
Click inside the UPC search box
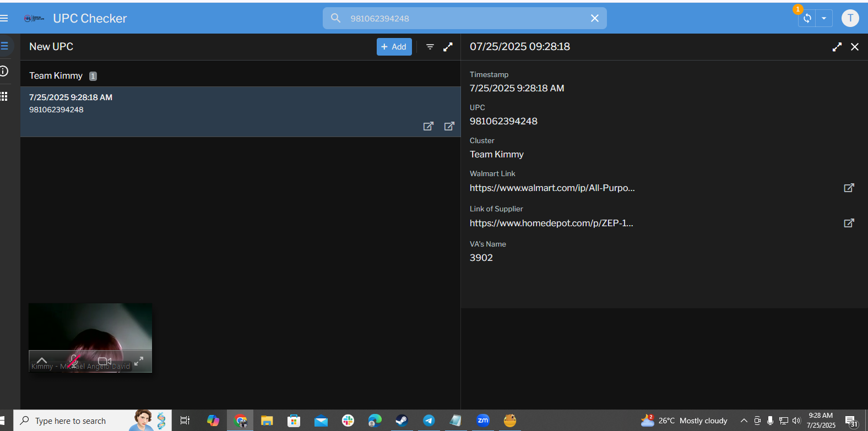463,18
